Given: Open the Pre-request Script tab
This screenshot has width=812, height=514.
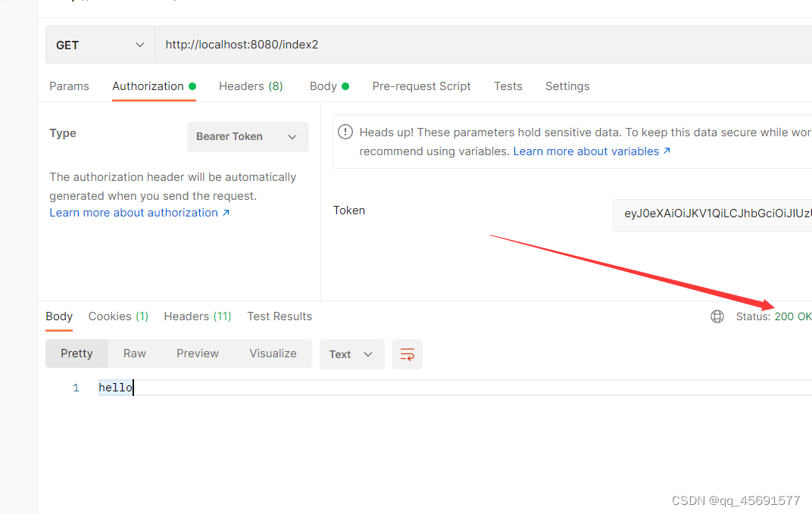Looking at the screenshot, I should (421, 86).
